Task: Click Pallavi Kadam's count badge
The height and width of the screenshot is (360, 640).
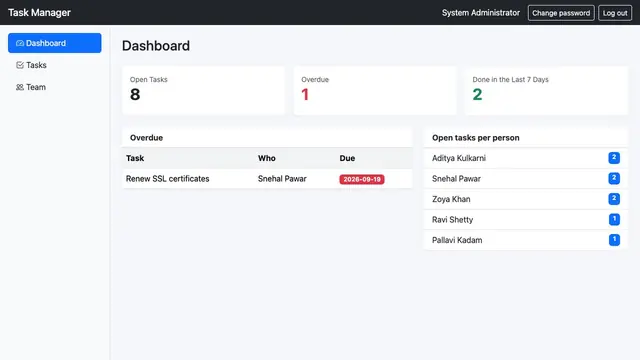Action: click(x=614, y=240)
